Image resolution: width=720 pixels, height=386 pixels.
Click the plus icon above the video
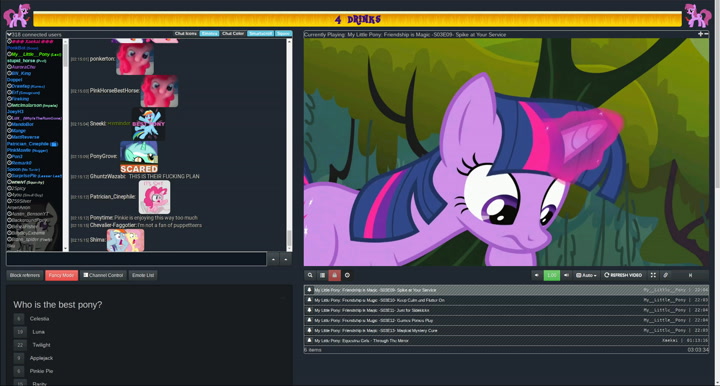700,34
